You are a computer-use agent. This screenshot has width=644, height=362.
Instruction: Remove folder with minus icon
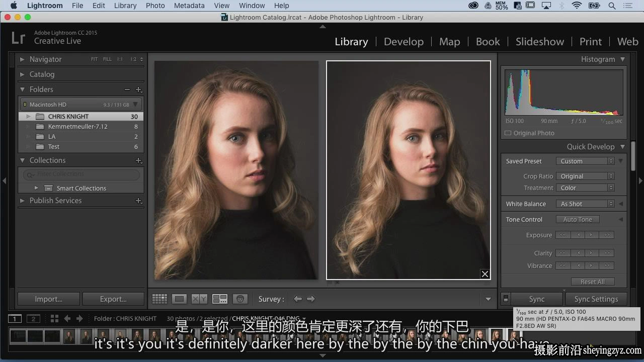[127, 89]
